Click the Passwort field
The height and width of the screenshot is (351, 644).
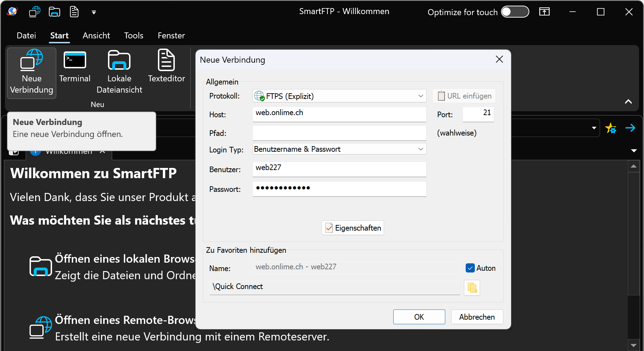339,189
